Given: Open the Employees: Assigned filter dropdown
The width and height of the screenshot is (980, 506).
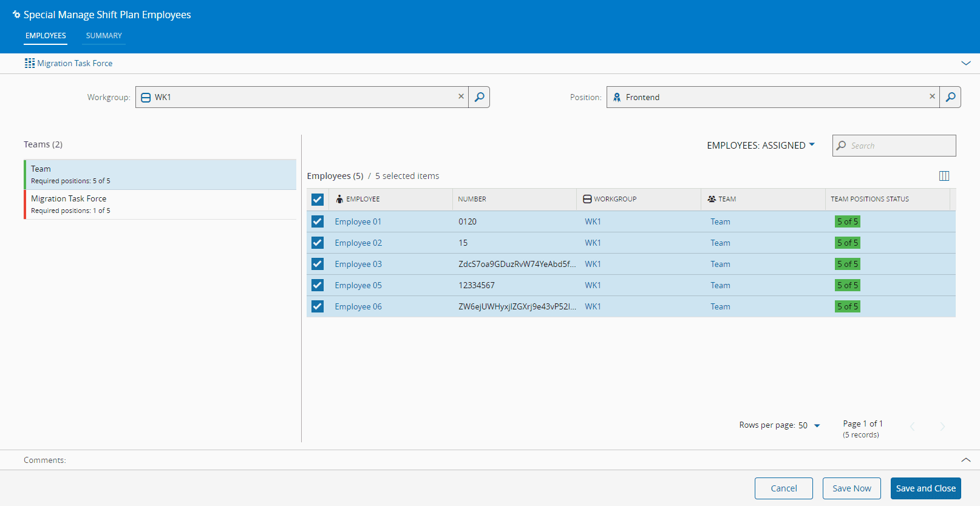Looking at the screenshot, I should click(760, 146).
